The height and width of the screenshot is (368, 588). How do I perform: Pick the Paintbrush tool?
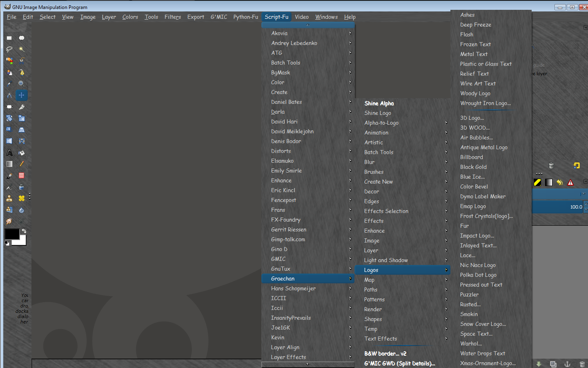point(9,175)
